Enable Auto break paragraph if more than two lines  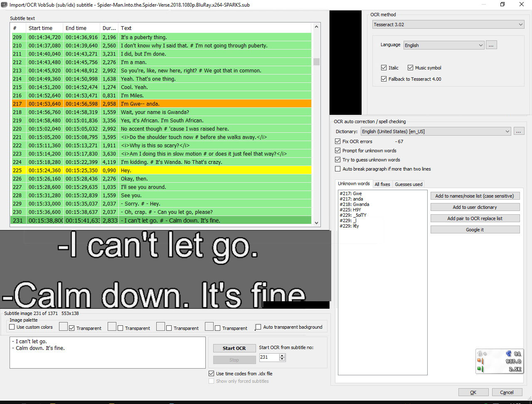click(x=337, y=169)
